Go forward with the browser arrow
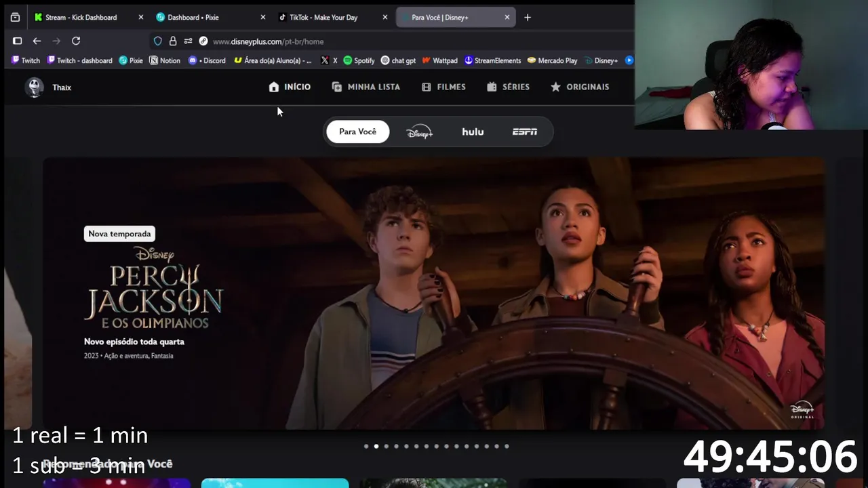 click(56, 41)
